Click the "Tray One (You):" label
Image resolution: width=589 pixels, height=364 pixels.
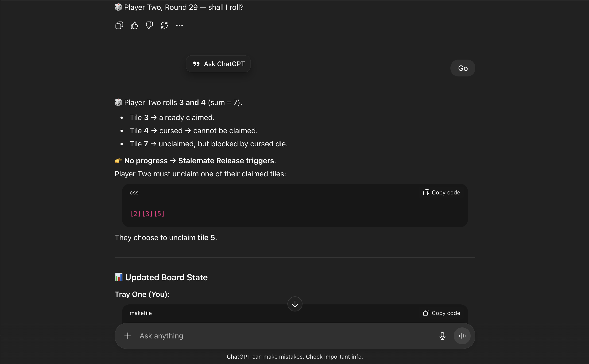pos(142,294)
